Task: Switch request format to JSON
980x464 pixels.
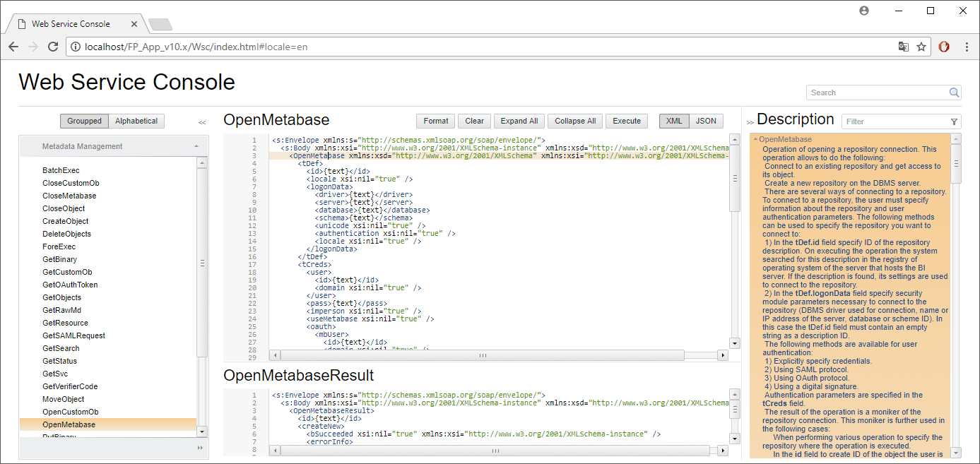Action: coord(706,121)
